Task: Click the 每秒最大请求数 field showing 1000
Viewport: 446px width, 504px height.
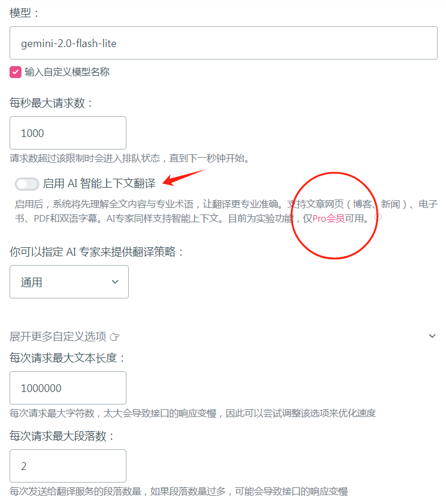Action: coord(68,133)
